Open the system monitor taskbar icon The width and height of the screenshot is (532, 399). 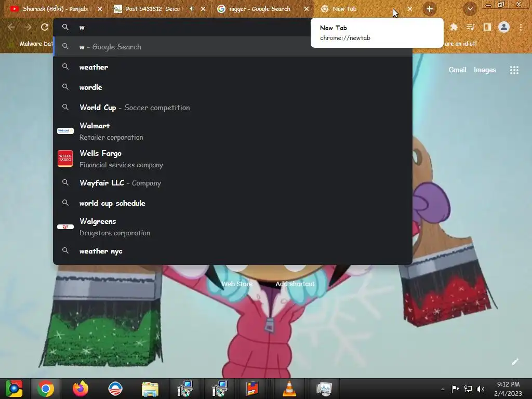point(324,389)
